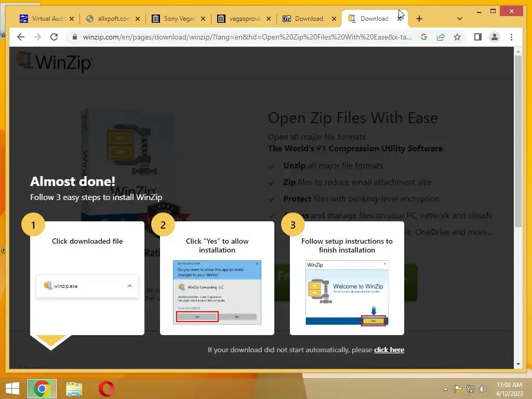Click the scrollbar down arrow
Viewport: 532px width, 399px height.
tap(518, 364)
